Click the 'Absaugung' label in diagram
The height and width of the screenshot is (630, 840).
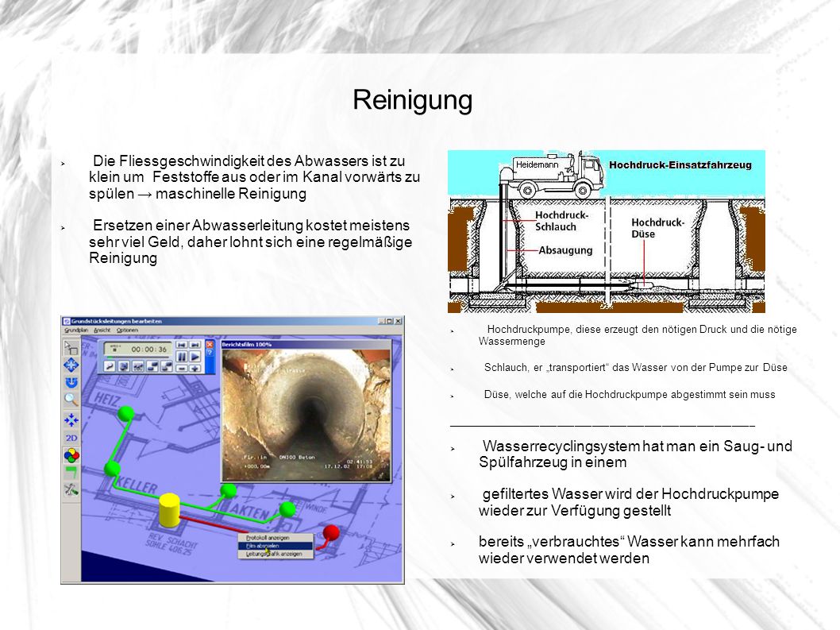pos(565,250)
